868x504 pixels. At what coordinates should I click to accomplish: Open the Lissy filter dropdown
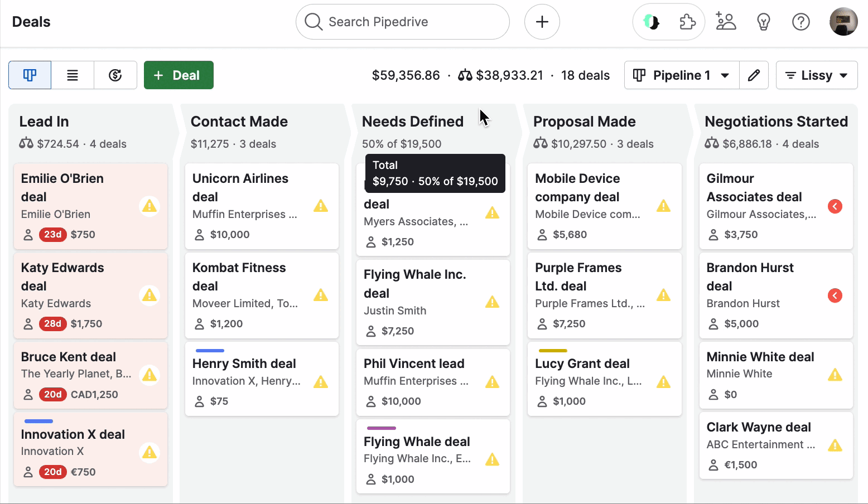click(817, 75)
